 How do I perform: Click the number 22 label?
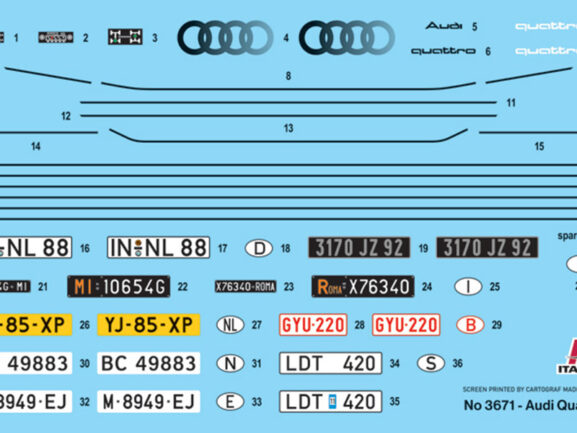click(x=183, y=287)
